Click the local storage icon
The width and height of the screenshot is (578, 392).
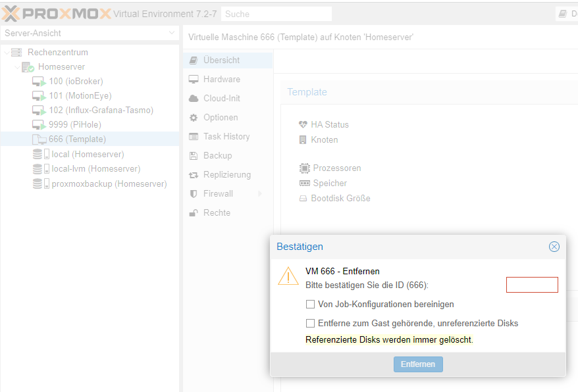coord(41,154)
